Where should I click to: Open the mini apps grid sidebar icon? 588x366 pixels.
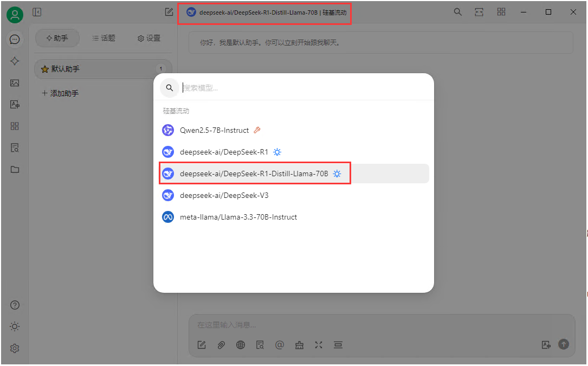tap(15, 126)
